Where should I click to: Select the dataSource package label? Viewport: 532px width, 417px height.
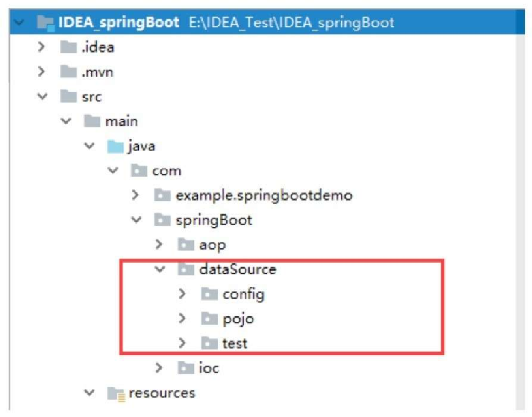(238, 269)
